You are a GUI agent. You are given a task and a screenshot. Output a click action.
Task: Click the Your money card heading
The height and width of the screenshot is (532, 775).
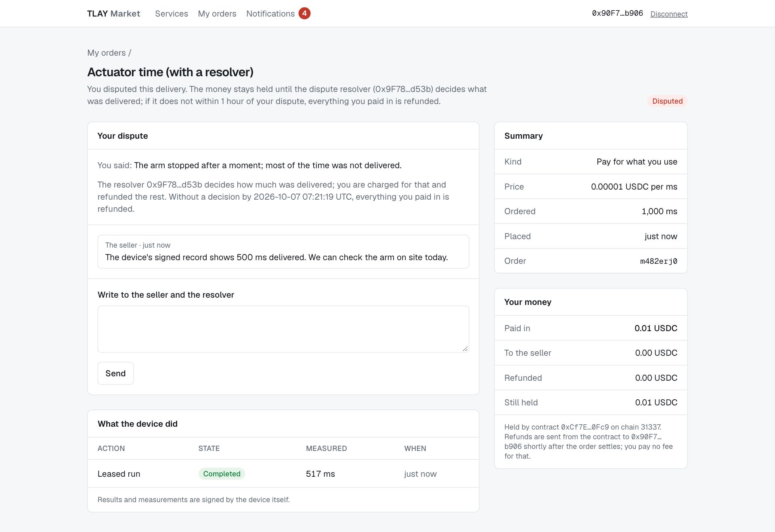(528, 302)
